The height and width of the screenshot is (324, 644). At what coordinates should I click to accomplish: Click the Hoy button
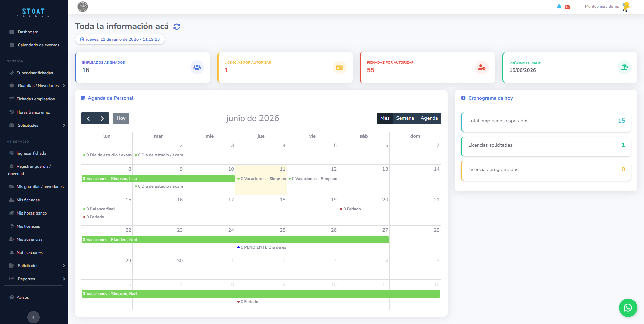click(121, 118)
